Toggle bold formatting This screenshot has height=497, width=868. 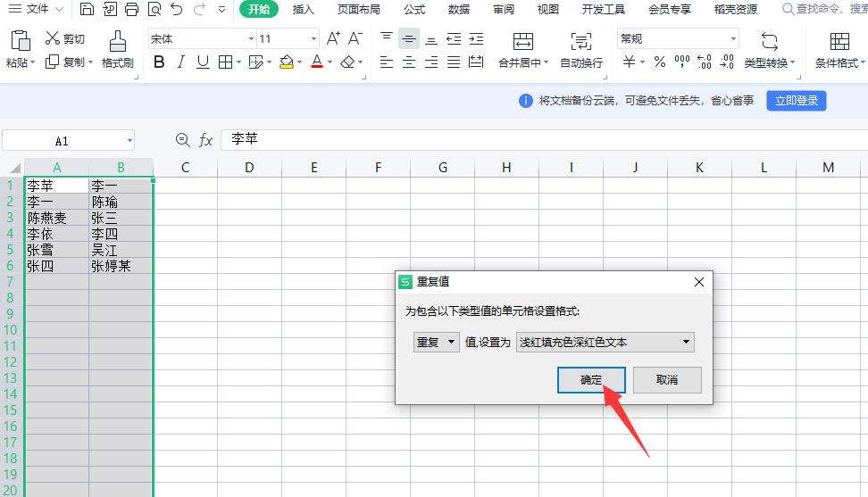159,62
